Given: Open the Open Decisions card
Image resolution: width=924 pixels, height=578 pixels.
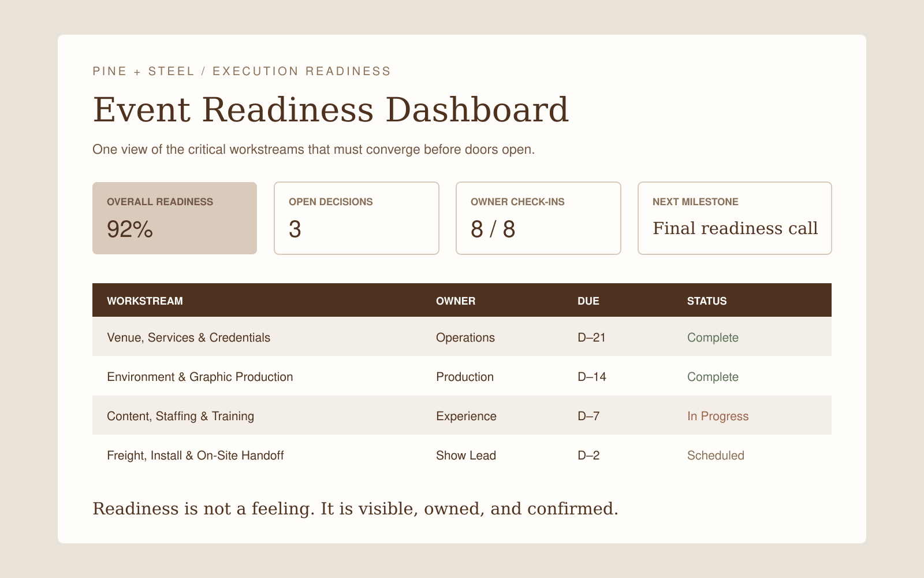Looking at the screenshot, I should 356,218.
